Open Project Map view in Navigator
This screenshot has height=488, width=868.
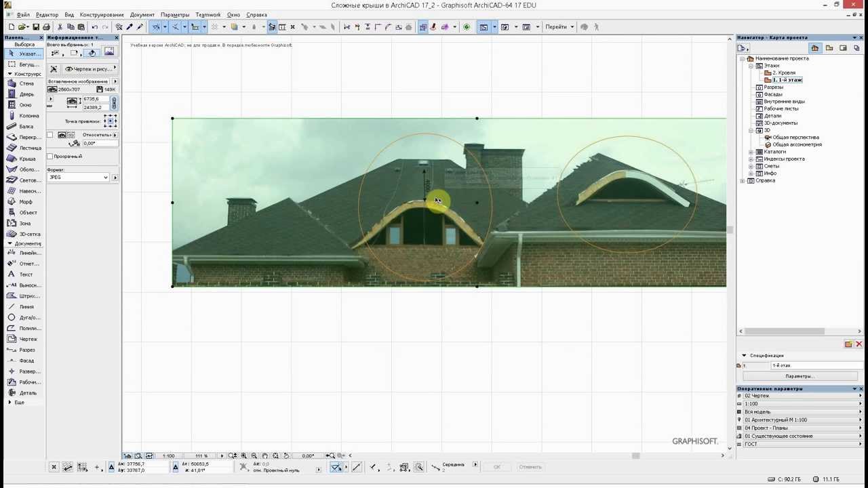point(815,48)
